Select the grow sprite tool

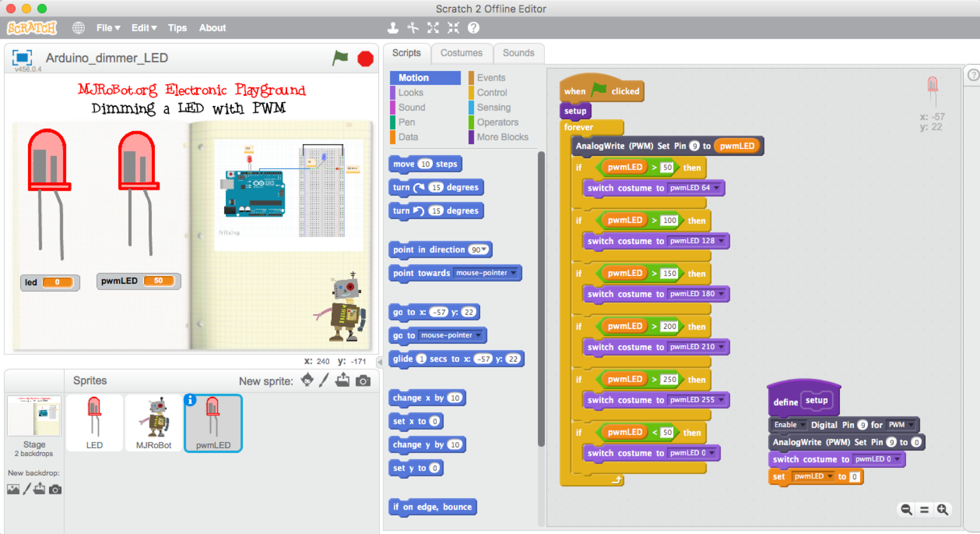[x=433, y=28]
